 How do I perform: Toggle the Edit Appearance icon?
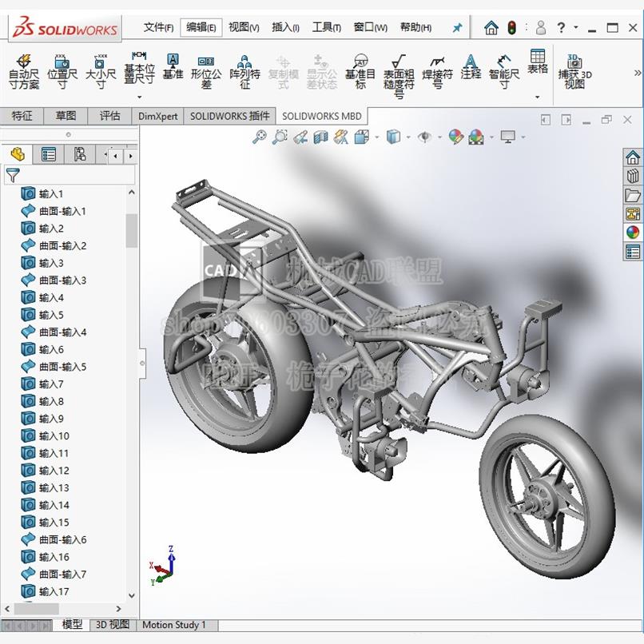[x=455, y=137]
